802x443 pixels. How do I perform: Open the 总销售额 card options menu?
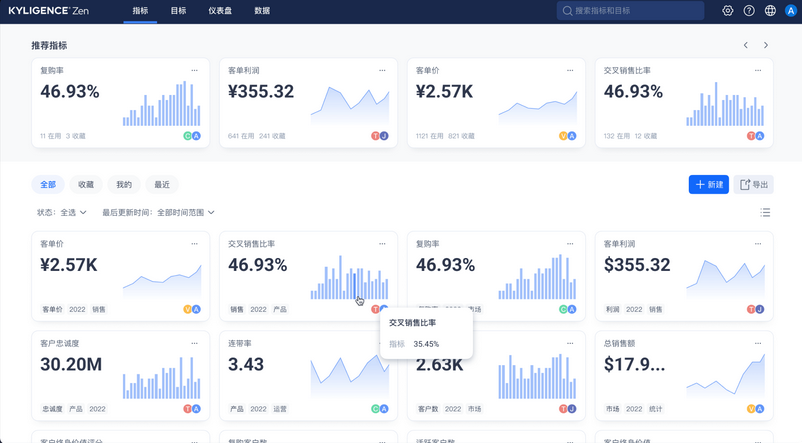[757, 344]
